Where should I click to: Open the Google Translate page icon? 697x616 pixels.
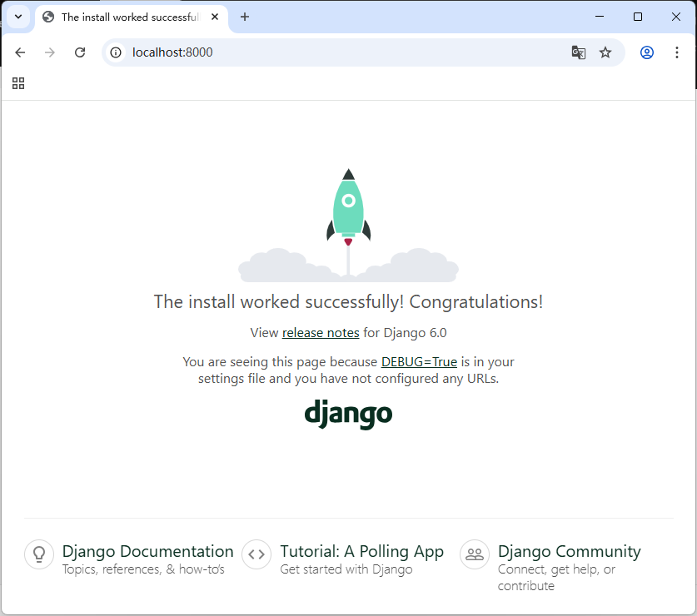(x=578, y=52)
